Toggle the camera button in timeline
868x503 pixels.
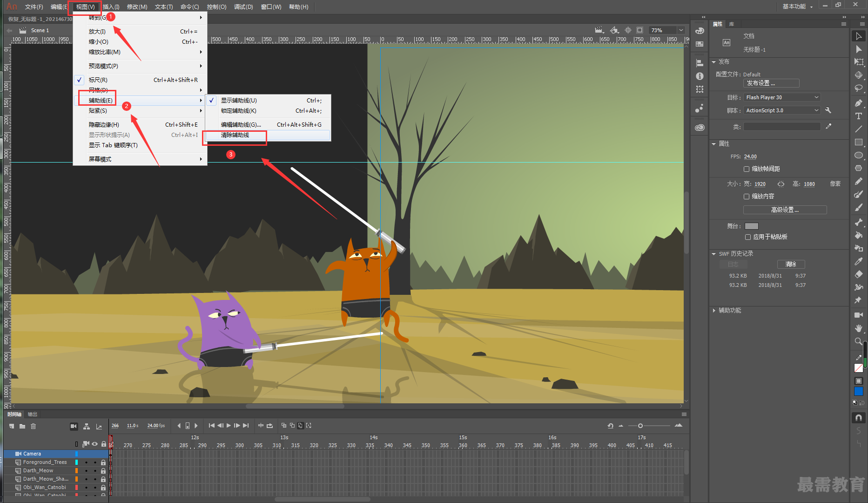pos(74,426)
